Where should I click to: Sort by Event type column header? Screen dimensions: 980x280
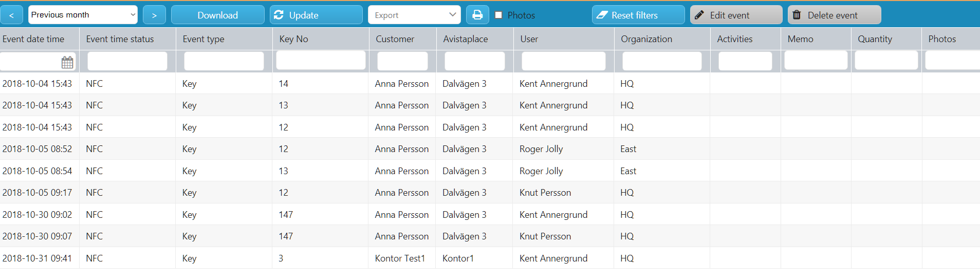(x=204, y=39)
